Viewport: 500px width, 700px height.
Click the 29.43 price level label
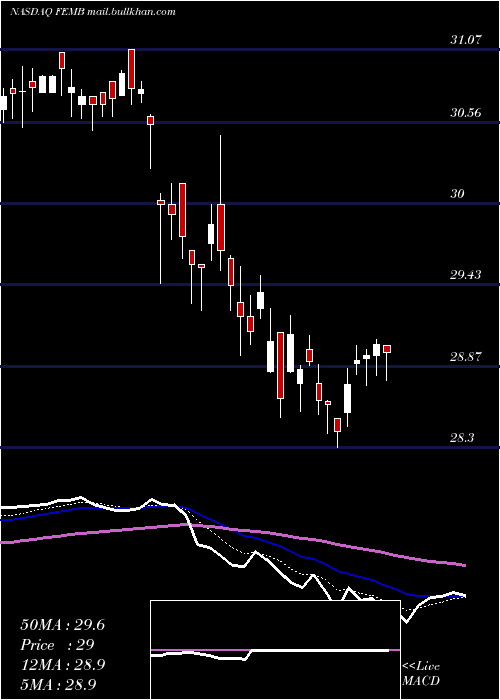pos(466,275)
